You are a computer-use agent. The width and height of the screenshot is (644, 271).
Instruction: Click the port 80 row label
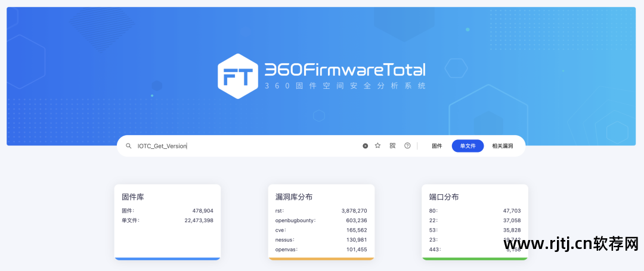click(x=434, y=211)
